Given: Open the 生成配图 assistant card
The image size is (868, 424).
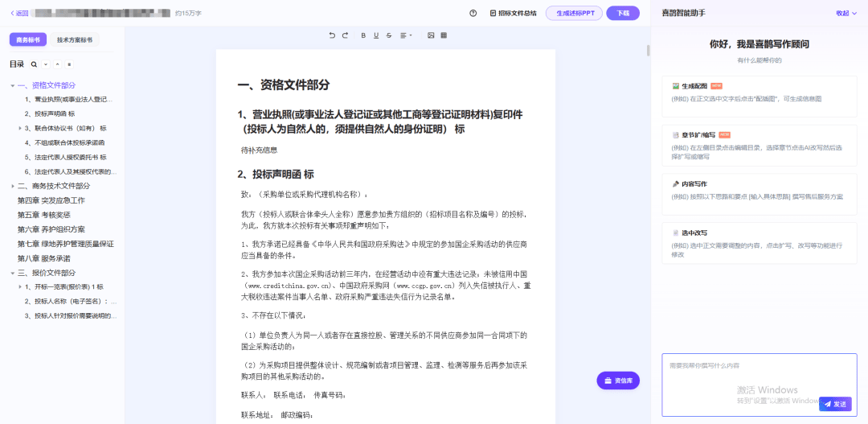Looking at the screenshot, I should 759,97.
